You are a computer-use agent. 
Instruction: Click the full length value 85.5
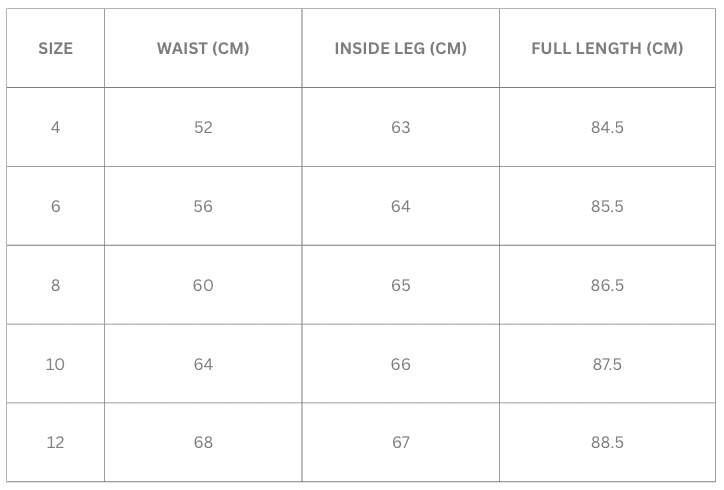point(607,206)
